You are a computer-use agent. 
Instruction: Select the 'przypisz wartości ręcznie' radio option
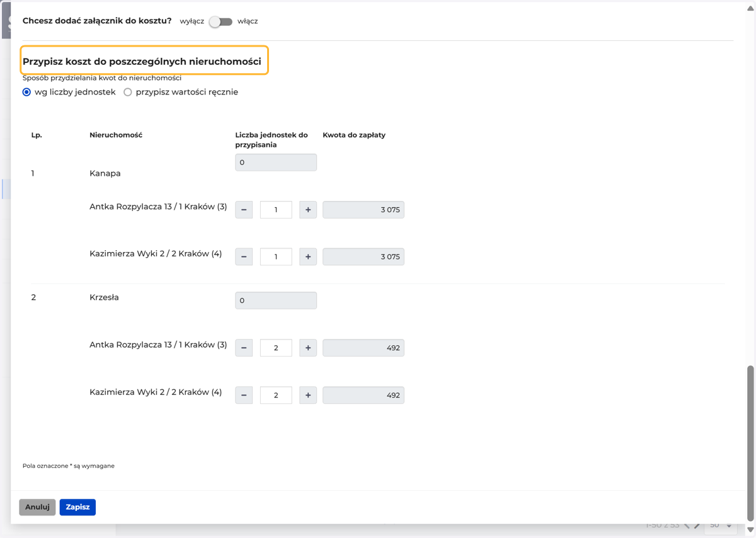128,92
